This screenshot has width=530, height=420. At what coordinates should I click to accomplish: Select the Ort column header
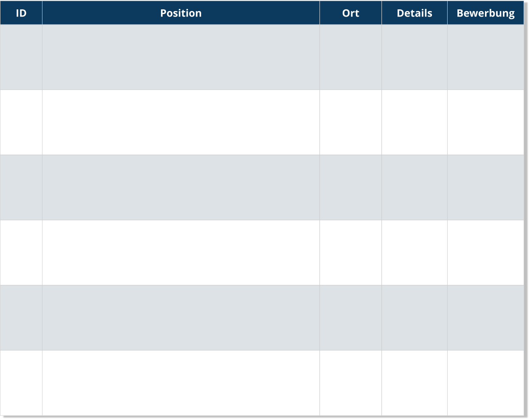point(350,13)
